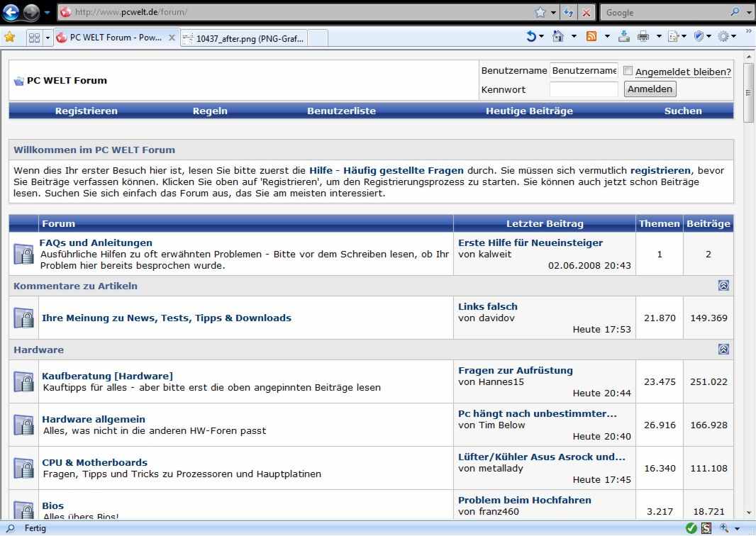The width and height of the screenshot is (756, 536).
Task: Open the recent pages dropdown beside Forward
Action: 48,13
